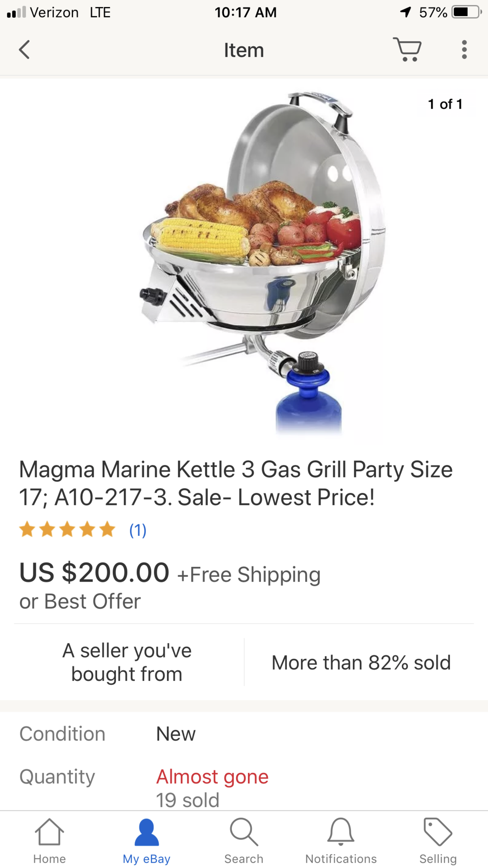Open the (1) review count link

tap(138, 530)
